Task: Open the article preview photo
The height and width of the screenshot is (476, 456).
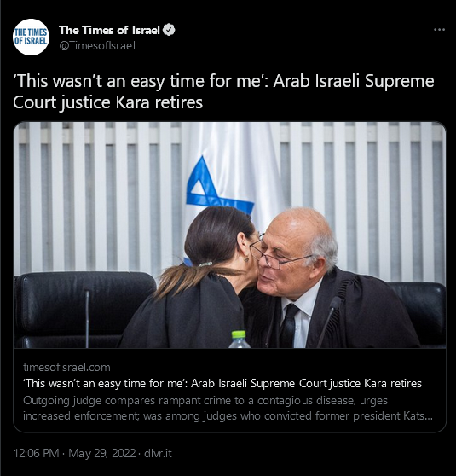Action: (x=229, y=235)
